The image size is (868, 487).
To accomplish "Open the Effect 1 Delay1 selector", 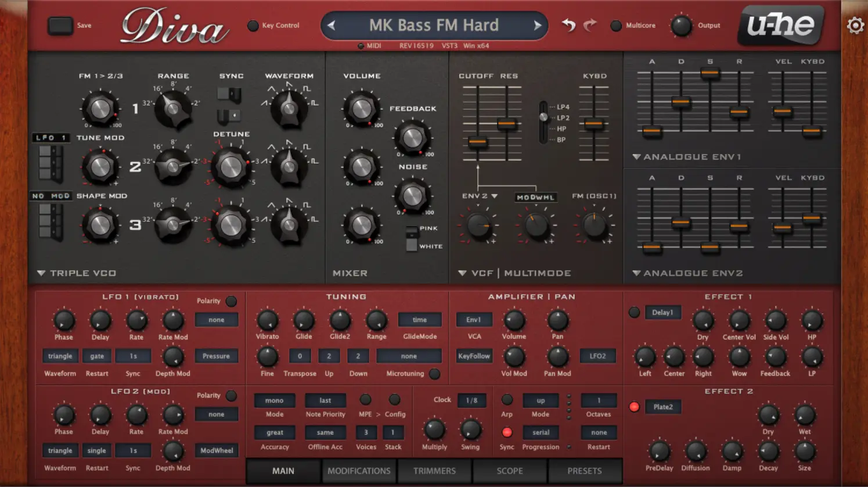I will [x=663, y=312].
